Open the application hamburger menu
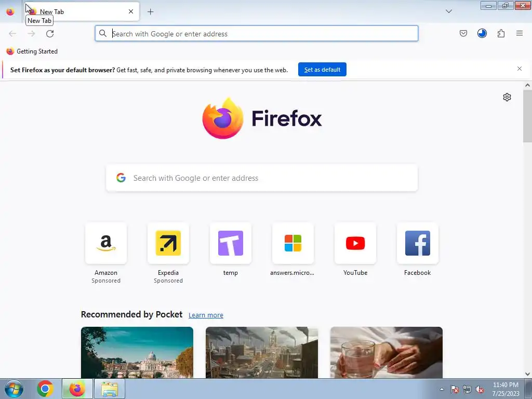 [519, 33]
